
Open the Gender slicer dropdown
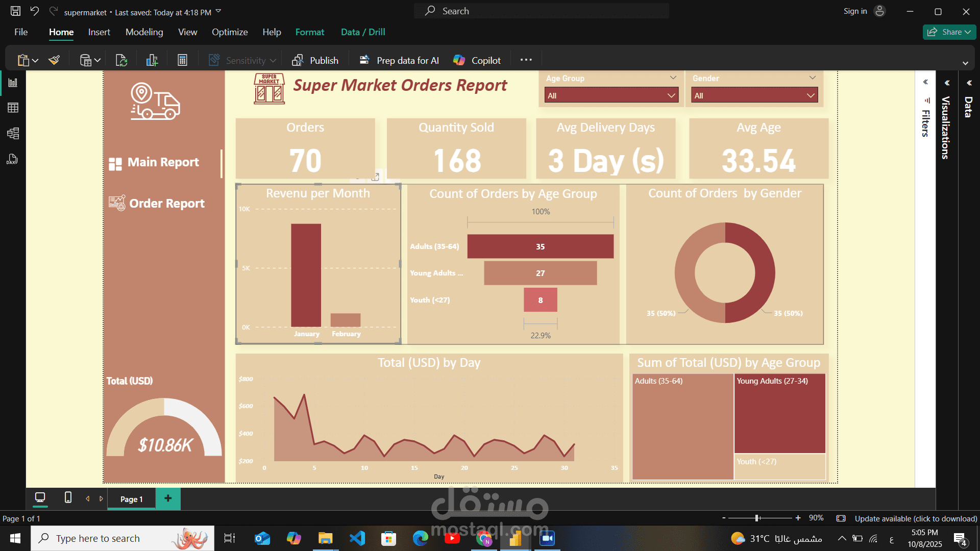754,95
